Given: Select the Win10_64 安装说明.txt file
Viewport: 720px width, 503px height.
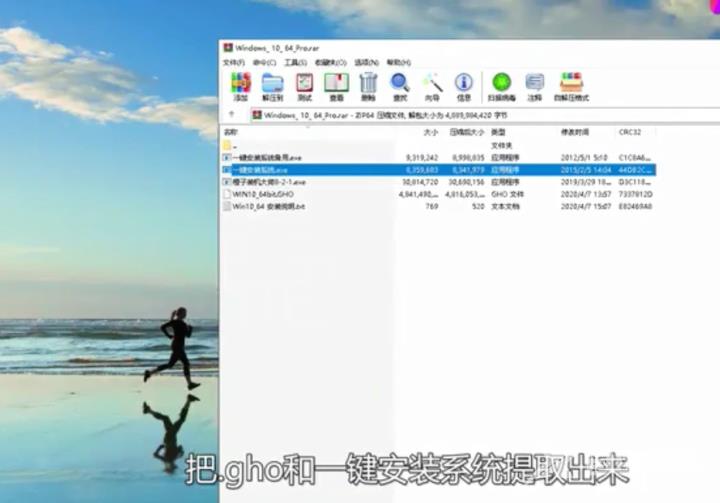Looking at the screenshot, I should coord(439,207).
